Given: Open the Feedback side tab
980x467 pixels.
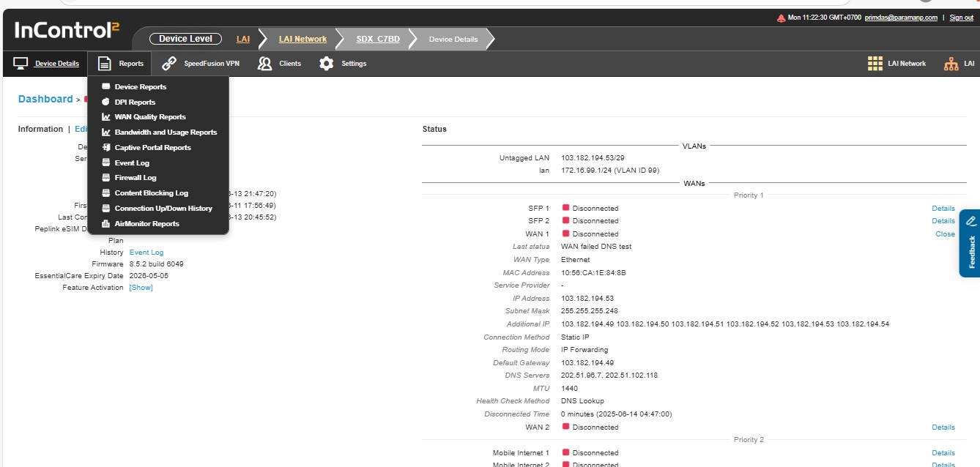Looking at the screenshot, I should pyautogui.click(x=970, y=244).
